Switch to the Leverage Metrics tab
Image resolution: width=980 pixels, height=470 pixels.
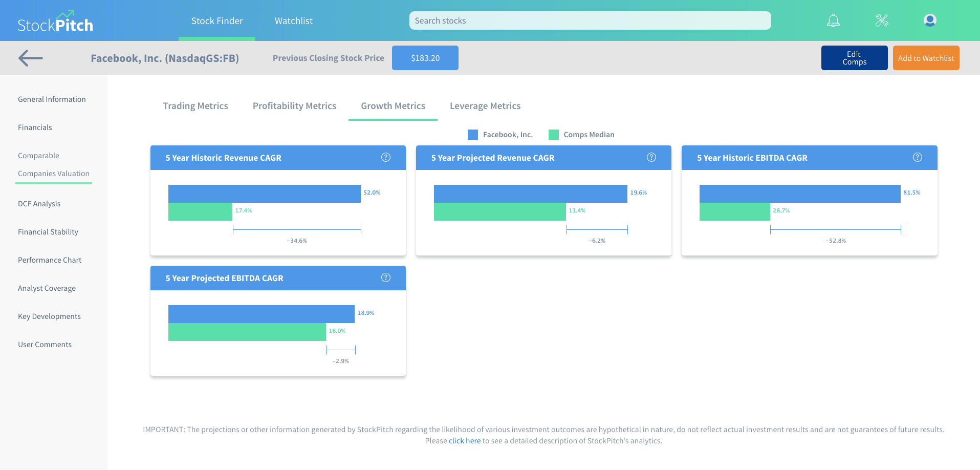[x=485, y=106]
